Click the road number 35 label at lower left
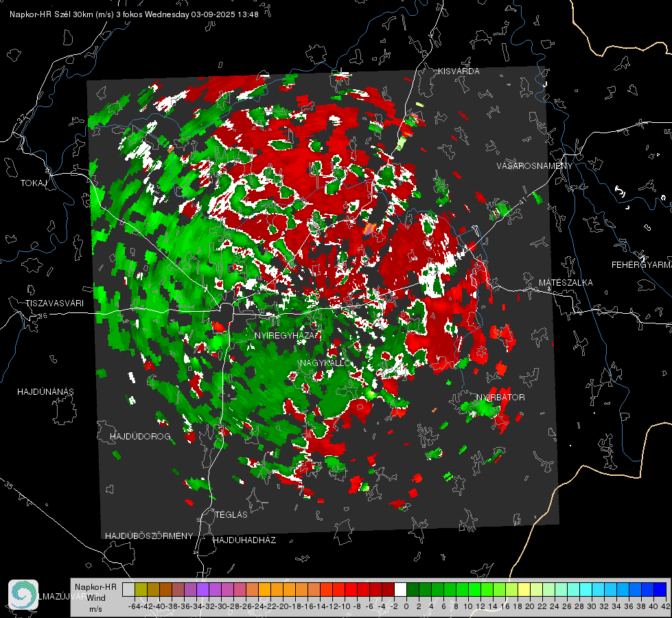The width and height of the screenshot is (672, 618). (8, 485)
